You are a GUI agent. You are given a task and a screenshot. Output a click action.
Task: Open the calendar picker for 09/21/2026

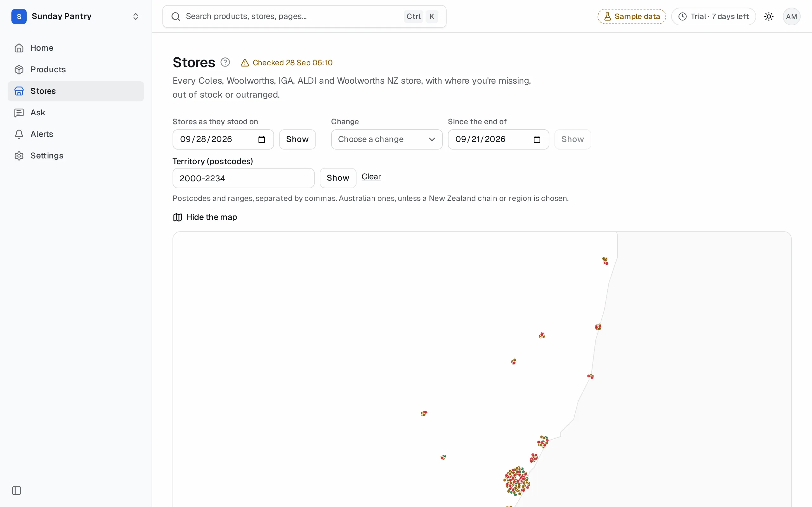pos(537,139)
